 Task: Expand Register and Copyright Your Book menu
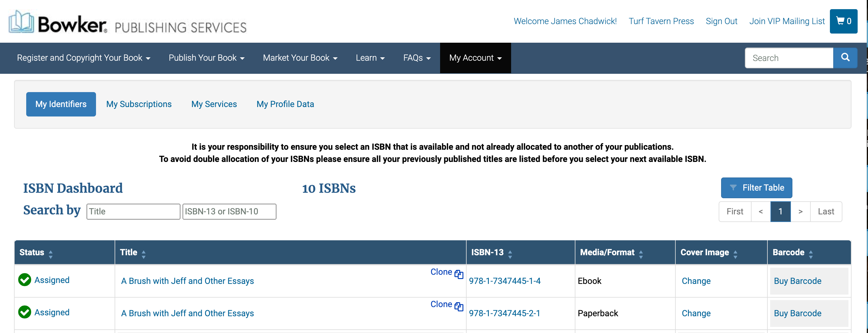(83, 58)
